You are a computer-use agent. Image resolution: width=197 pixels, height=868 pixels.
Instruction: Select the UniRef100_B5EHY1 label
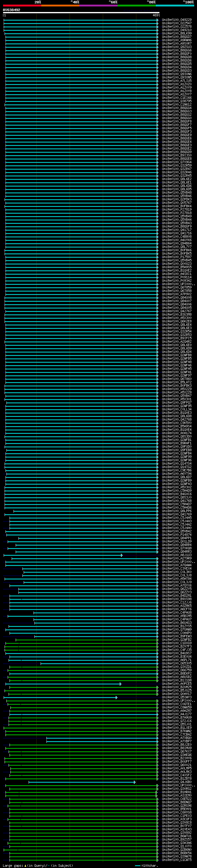pyautogui.click(x=177, y=809)
